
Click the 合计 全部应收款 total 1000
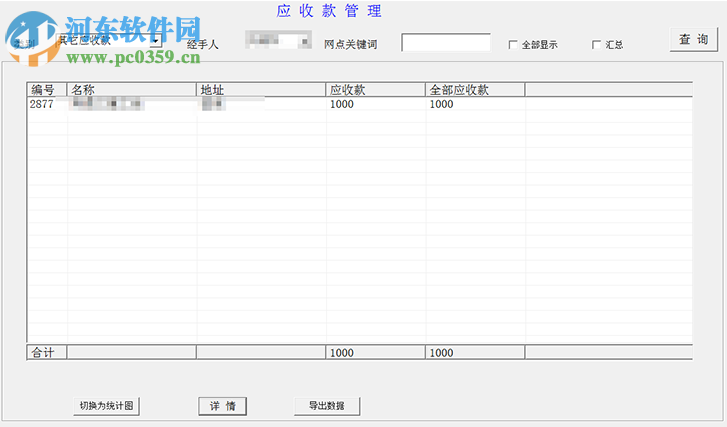click(475, 352)
